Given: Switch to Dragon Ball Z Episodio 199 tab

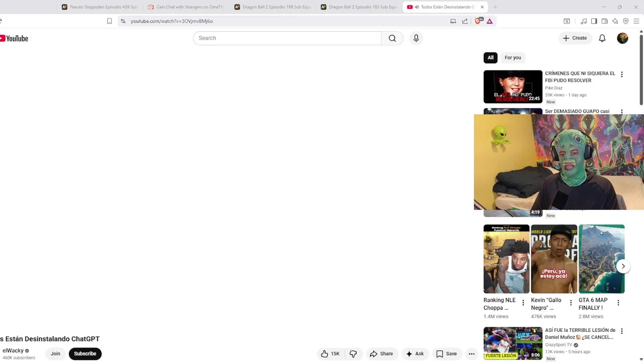Looking at the screenshot, I should 273,7.
